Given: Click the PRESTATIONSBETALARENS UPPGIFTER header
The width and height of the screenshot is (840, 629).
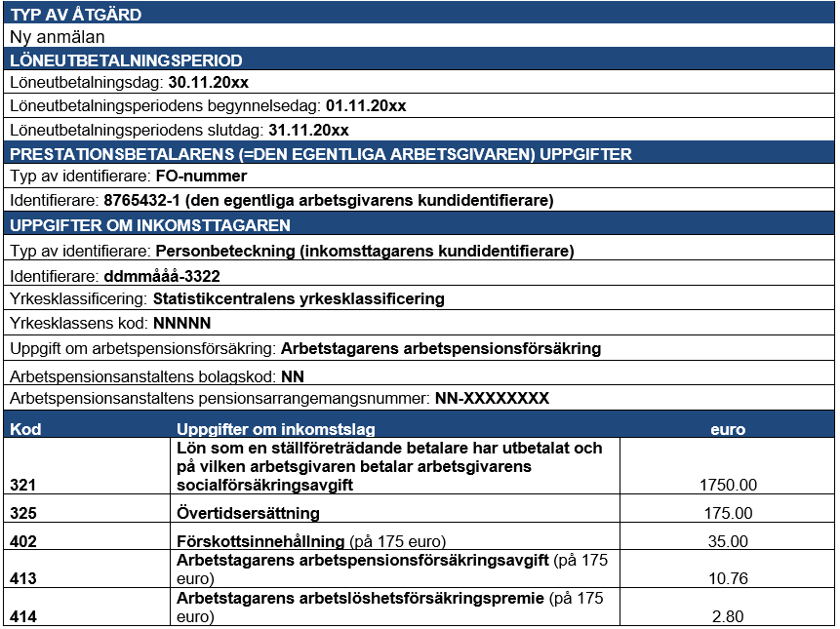Looking at the screenshot, I should click(320, 154).
